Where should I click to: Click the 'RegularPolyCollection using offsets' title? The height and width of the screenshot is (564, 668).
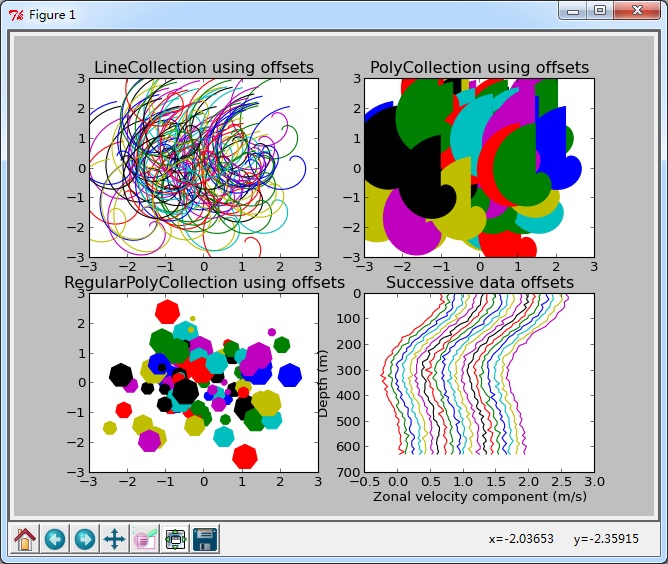[x=204, y=282]
